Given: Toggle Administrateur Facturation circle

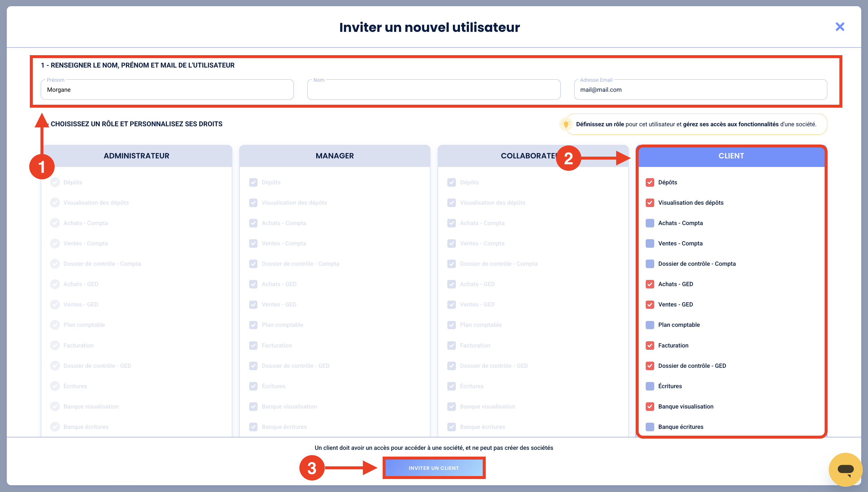Looking at the screenshot, I should 55,345.
